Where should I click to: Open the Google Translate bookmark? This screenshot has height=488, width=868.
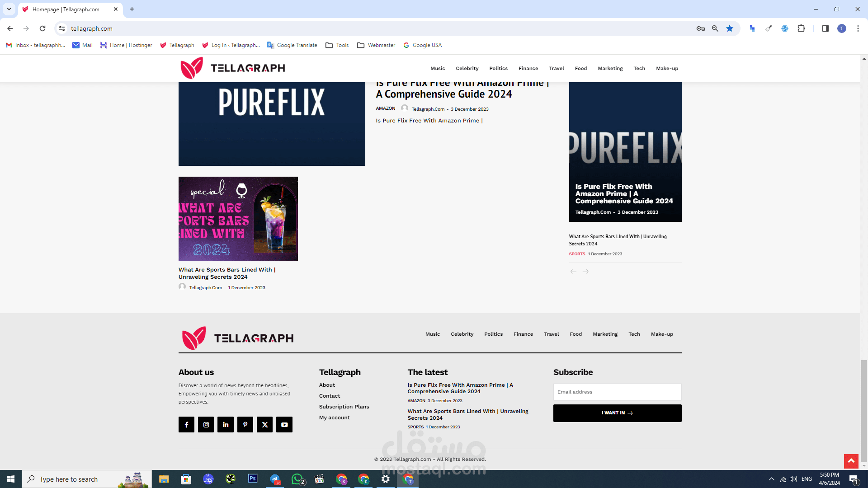[292, 45]
